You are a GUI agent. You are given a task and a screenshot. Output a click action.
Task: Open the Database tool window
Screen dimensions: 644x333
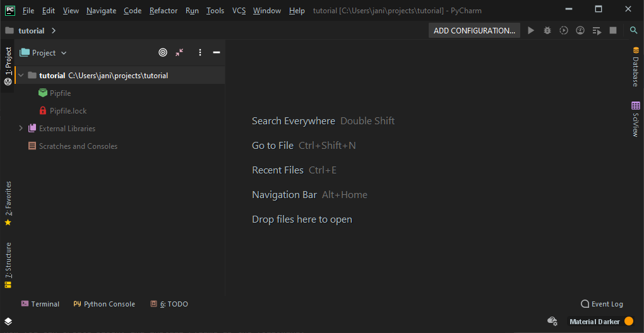pos(635,66)
